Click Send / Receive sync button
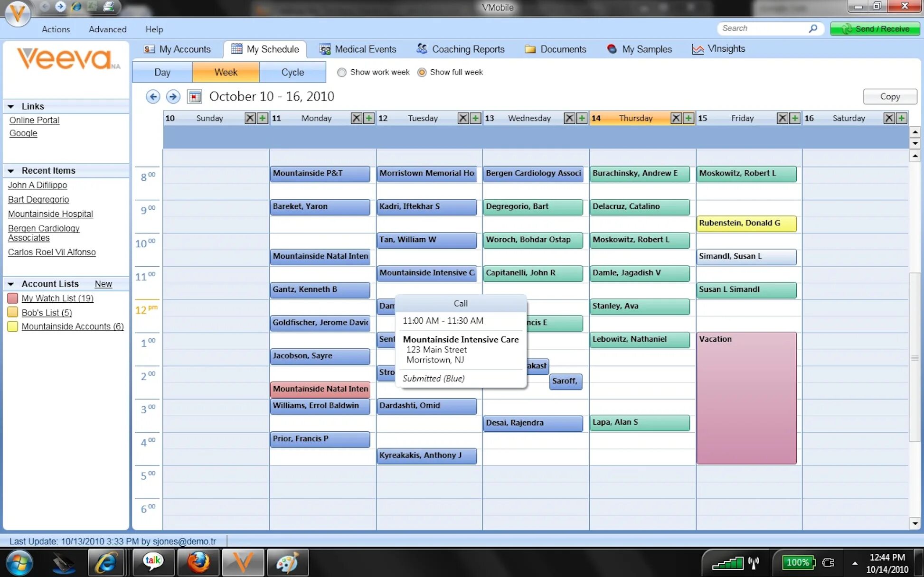The height and width of the screenshot is (577, 924). [x=875, y=29]
